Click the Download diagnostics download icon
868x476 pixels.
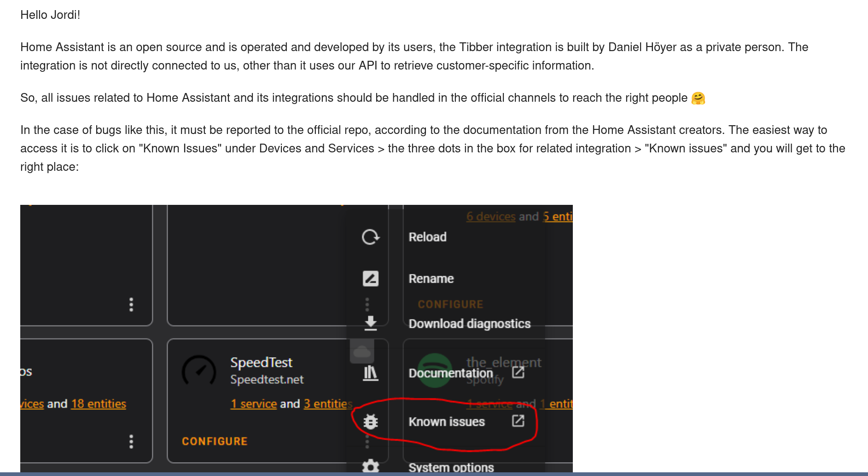click(370, 323)
